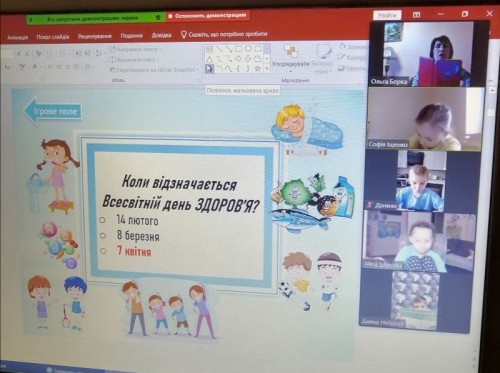500x373 pixels.
Task: Select the straight Line shape
Action: coord(220,49)
